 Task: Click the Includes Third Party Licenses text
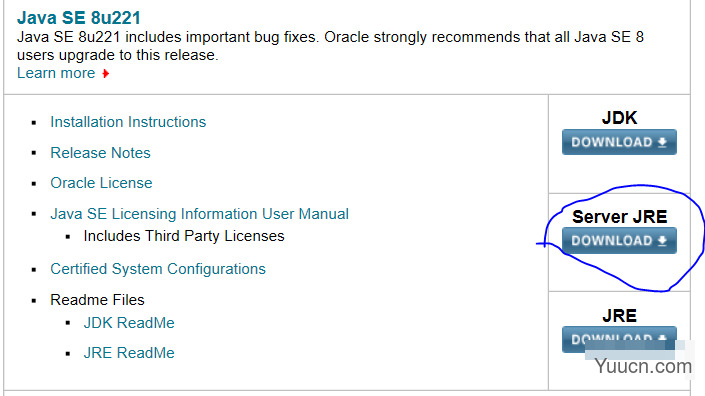tap(184, 236)
